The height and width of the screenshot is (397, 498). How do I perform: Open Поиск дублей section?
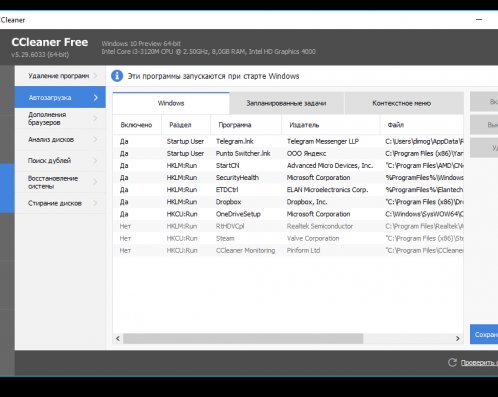[60, 161]
